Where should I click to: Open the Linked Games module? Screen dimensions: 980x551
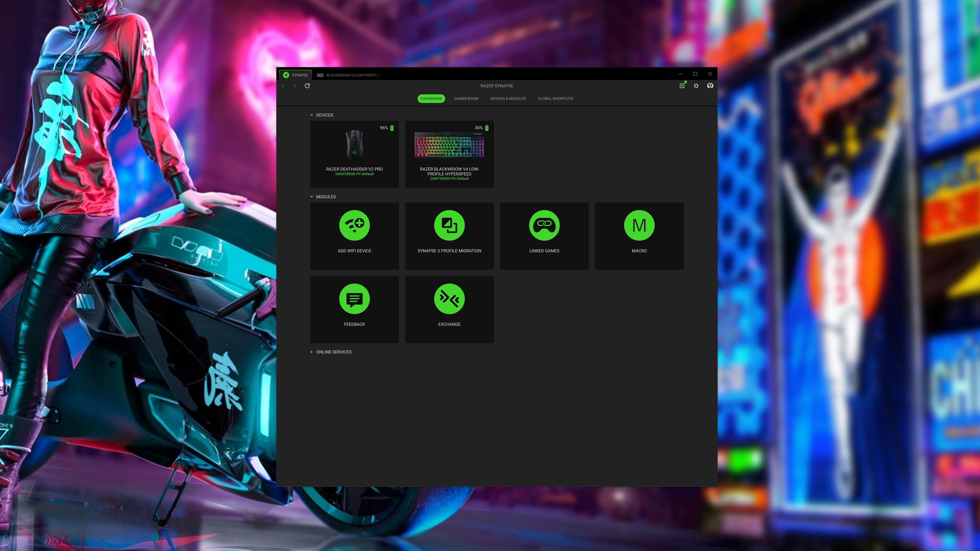point(544,236)
